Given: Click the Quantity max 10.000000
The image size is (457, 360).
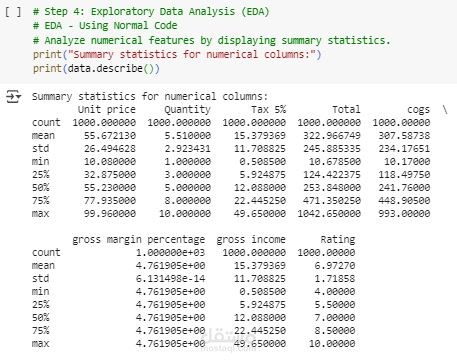Looking at the screenshot, I should (185, 214).
